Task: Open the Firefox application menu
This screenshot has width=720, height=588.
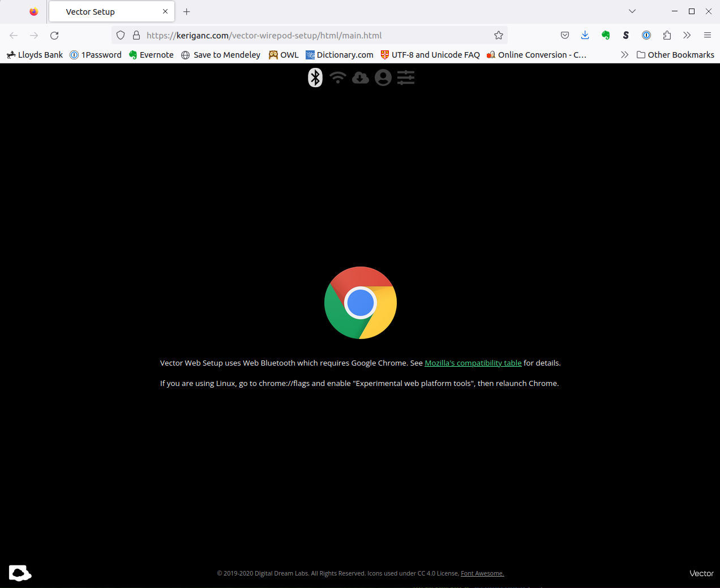Action: click(708, 35)
